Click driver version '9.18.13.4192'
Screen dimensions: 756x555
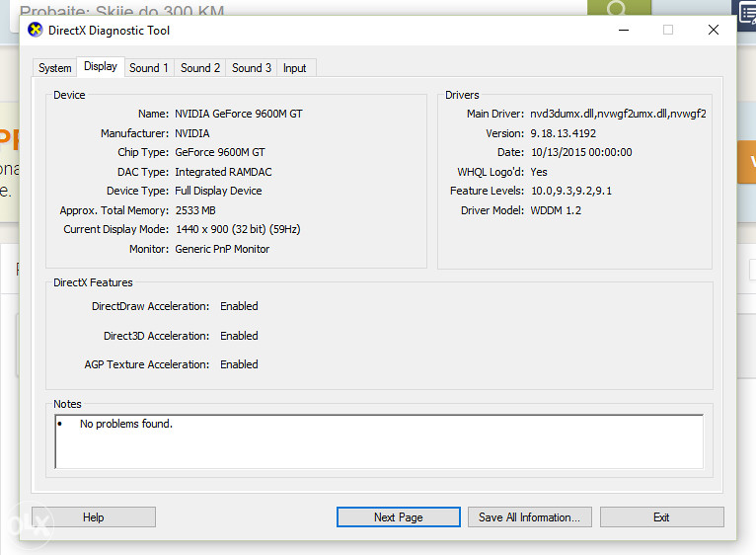tap(564, 133)
